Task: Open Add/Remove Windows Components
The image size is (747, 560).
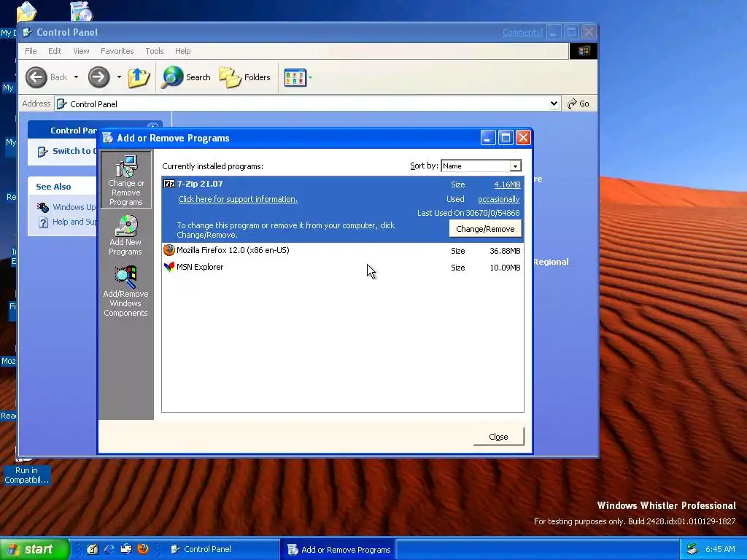Action: [125, 291]
